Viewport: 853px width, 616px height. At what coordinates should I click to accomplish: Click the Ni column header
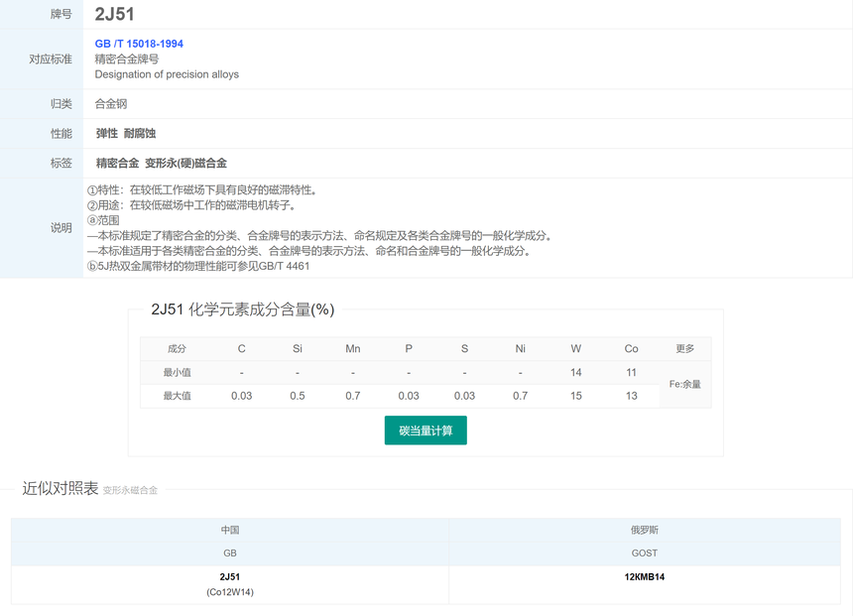(x=520, y=348)
